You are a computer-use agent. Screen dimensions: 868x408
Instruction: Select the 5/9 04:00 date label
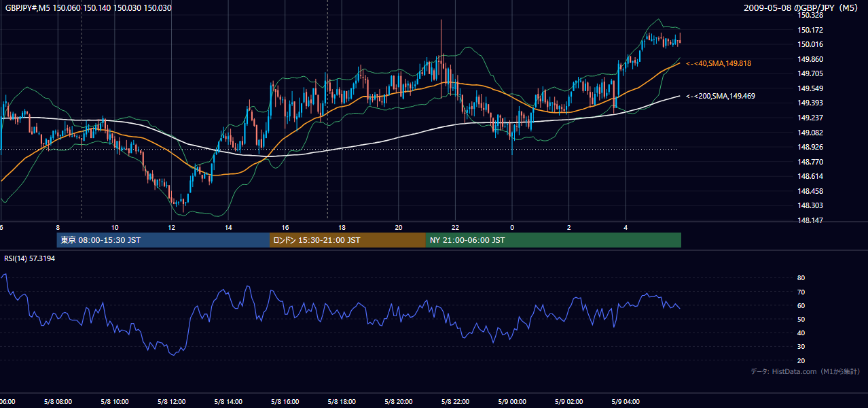click(626, 402)
